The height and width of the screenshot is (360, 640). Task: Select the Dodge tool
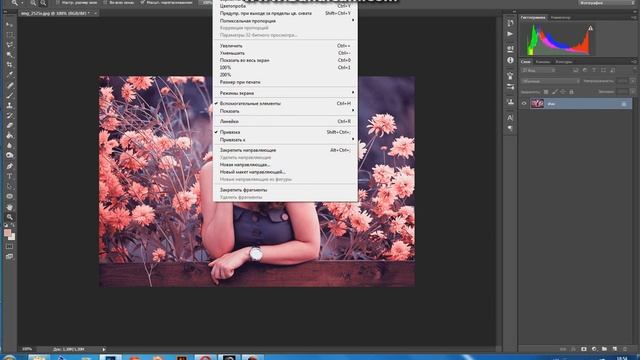[9, 156]
